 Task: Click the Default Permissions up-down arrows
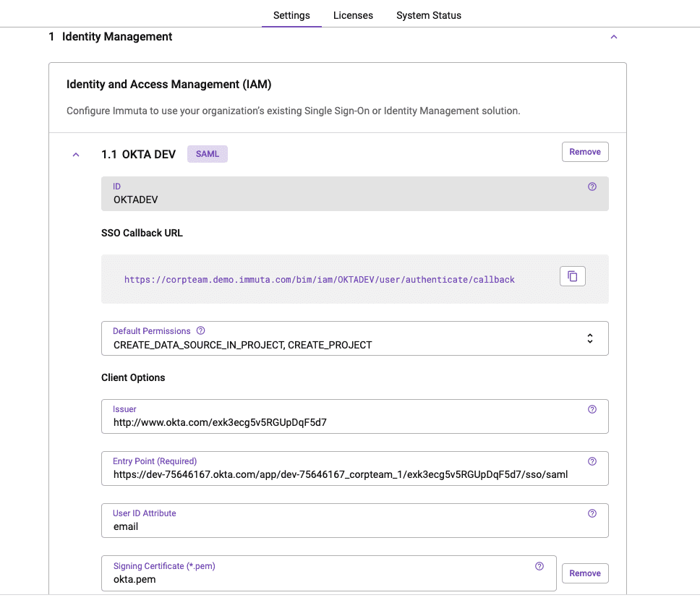click(590, 338)
